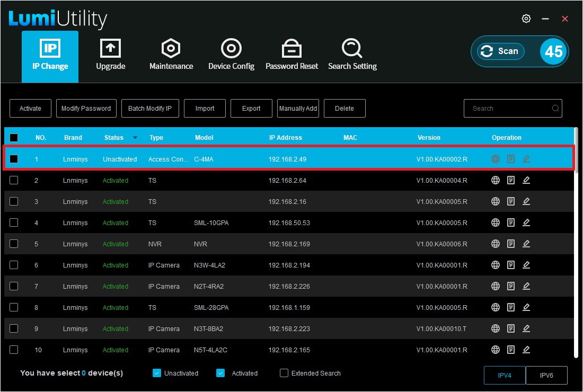
Task: Click the magnifier icon in Search box
Action: 555,109
